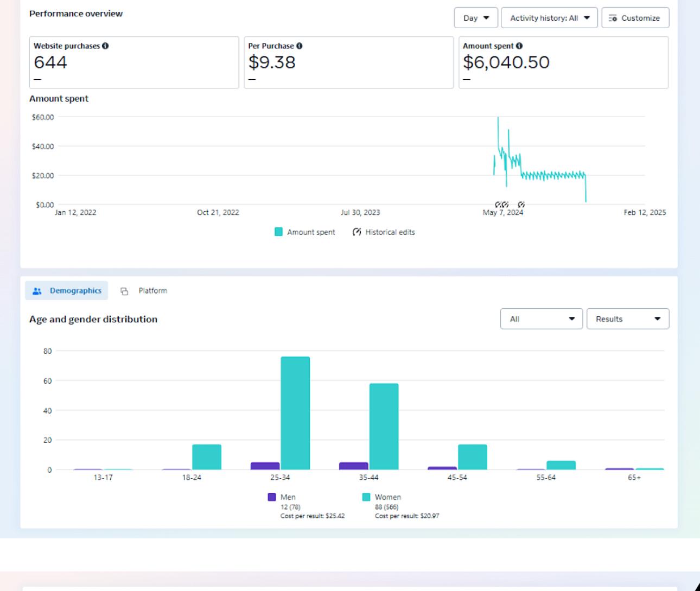This screenshot has width=700, height=591.
Task: Open the Day granularity dropdown
Action: [x=476, y=18]
